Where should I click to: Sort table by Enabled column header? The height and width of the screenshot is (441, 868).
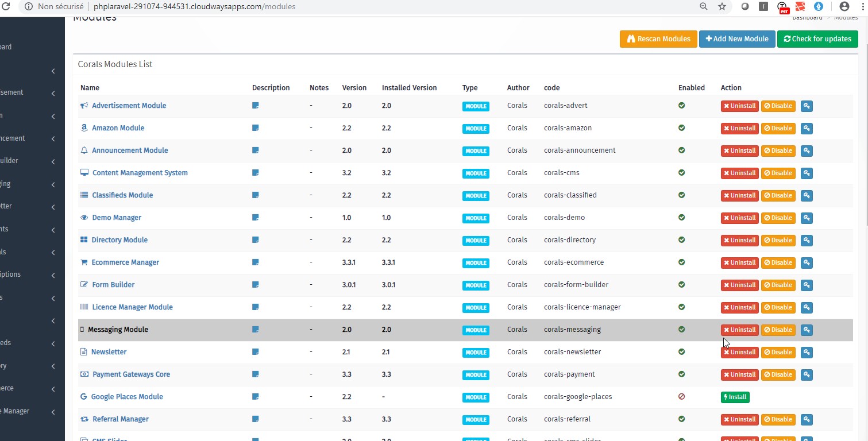pyautogui.click(x=691, y=88)
